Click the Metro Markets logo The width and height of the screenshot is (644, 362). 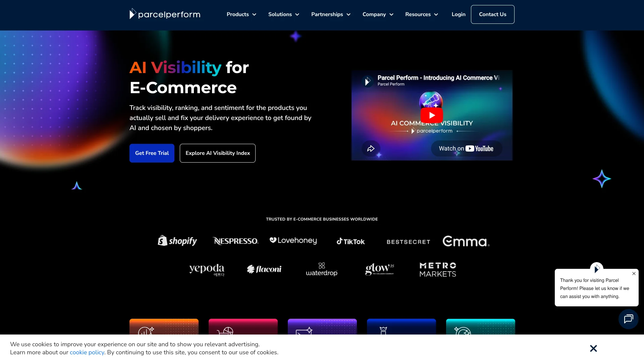pyautogui.click(x=438, y=269)
